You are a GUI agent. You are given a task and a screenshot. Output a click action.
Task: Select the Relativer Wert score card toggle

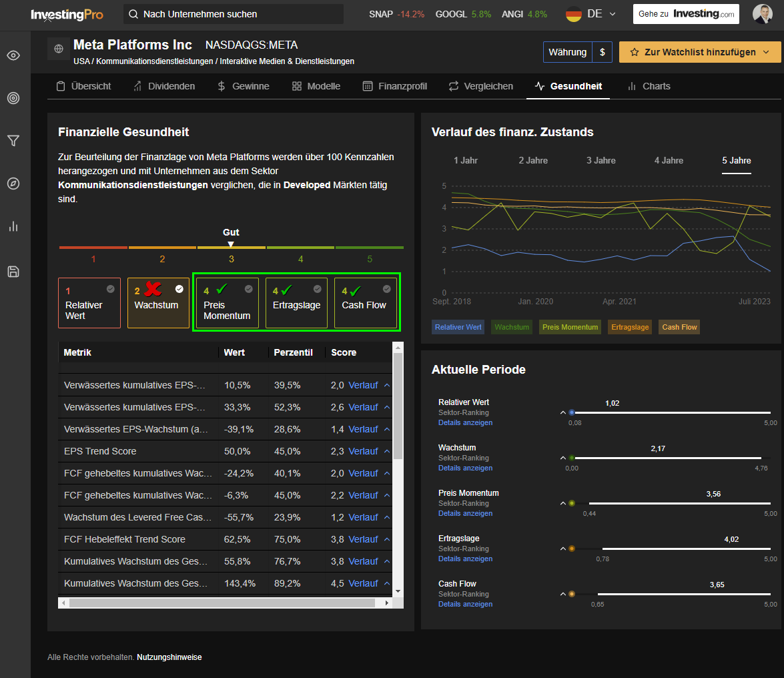111,289
